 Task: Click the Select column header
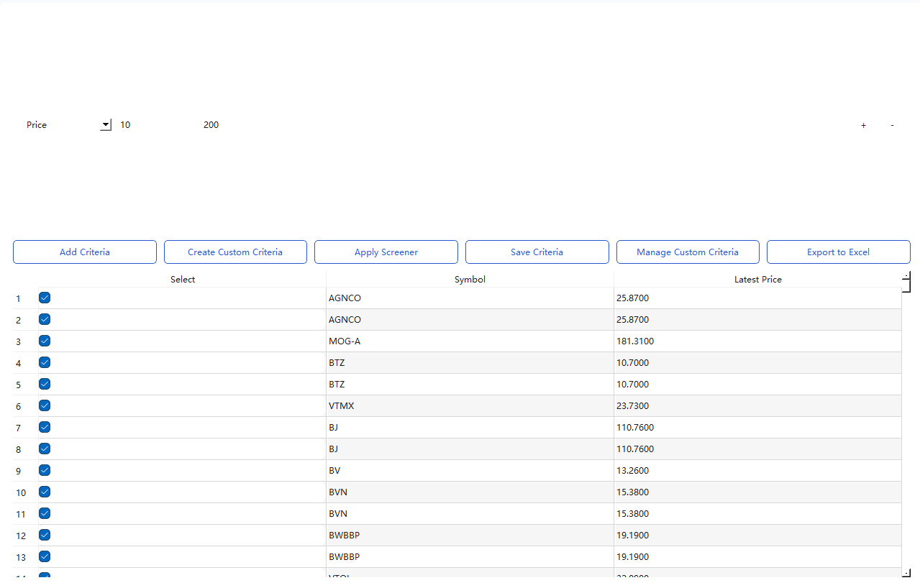coord(183,280)
